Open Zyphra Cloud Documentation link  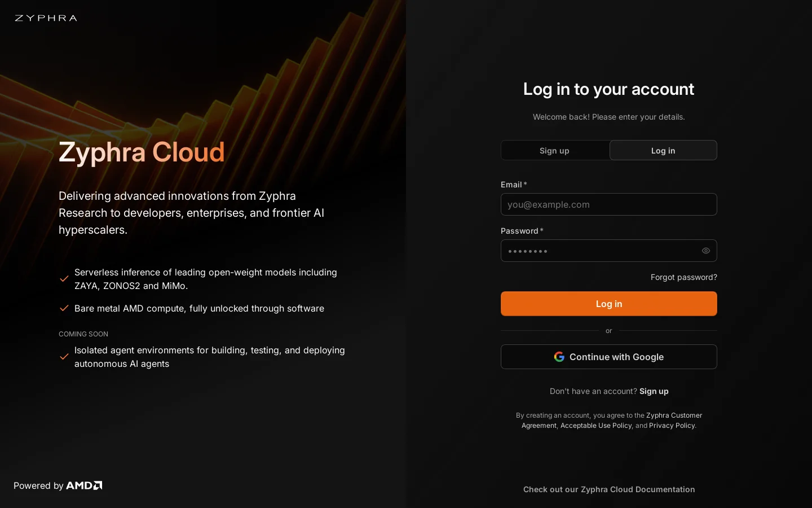[x=609, y=489]
